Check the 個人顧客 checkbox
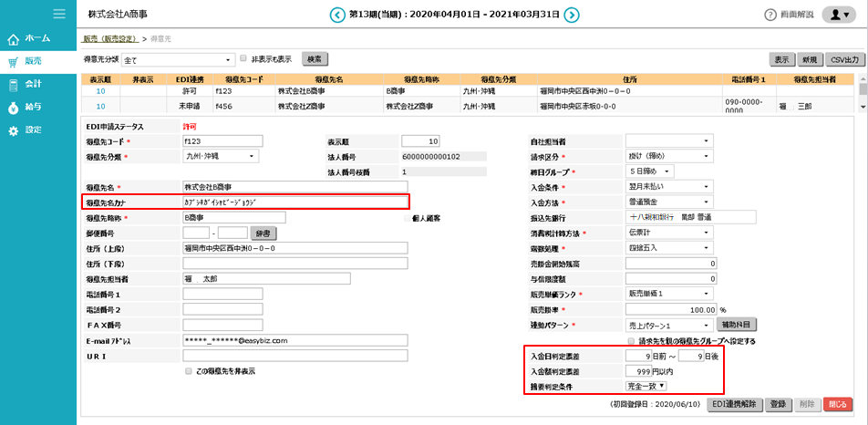 [x=408, y=218]
